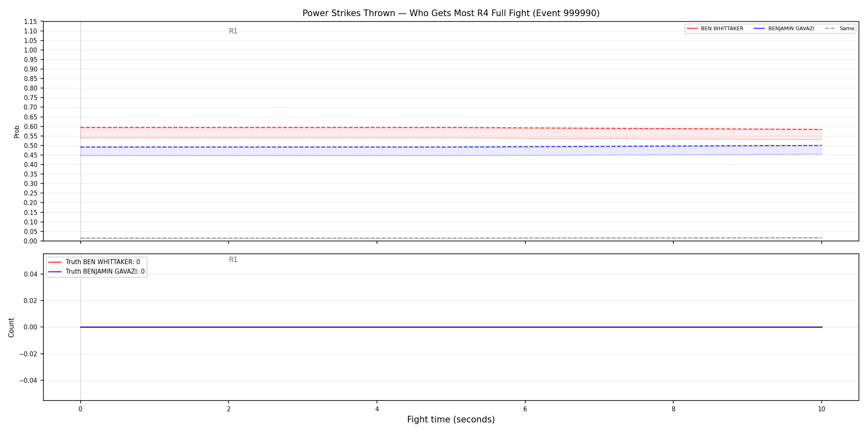The height and width of the screenshot is (434, 868).
Task: Click the '0.05' tick on Prob axis
Action: point(31,231)
